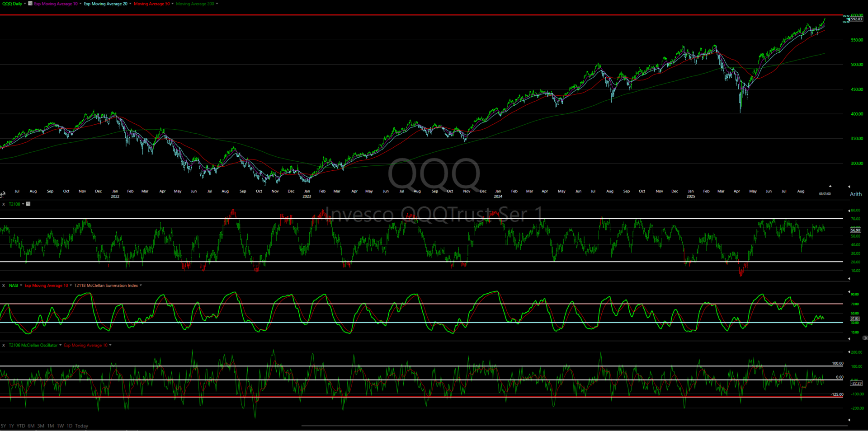Click the 550.00 price axis value
868x431 pixels.
pyautogui.click(x=857, y=40)
